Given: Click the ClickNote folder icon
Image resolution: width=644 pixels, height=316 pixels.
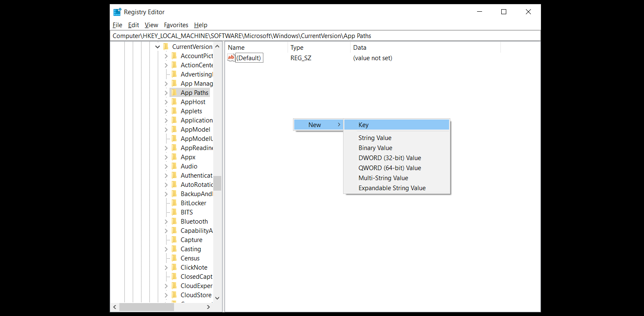Looking at the screenshot, I should 174,268.
